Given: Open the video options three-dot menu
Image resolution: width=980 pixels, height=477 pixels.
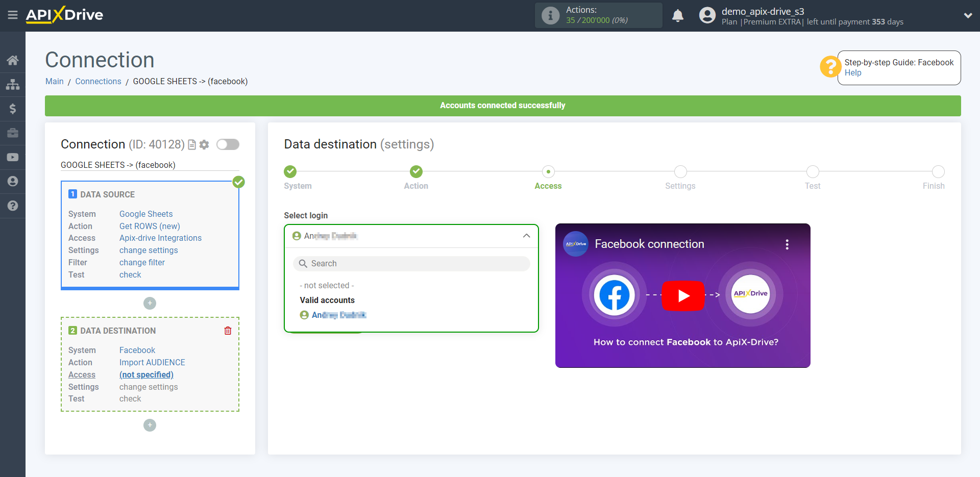Looking at the screenshot, I should [x=787, y=244].
